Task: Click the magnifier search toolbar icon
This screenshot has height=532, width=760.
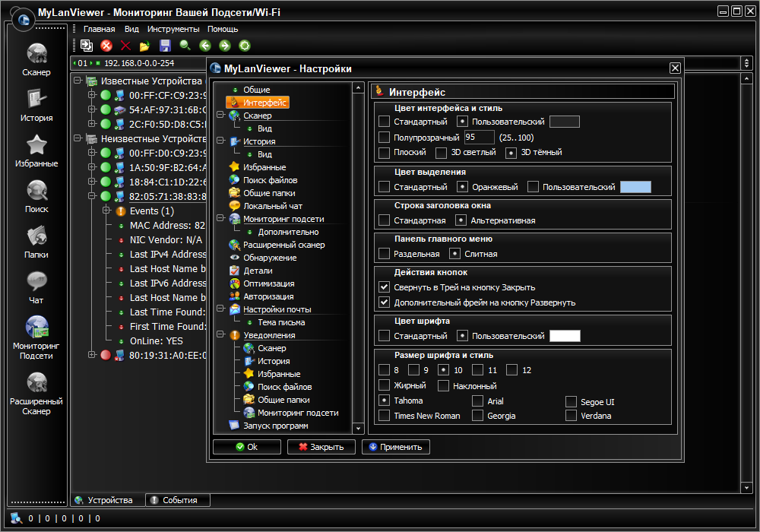Action: 185,46
